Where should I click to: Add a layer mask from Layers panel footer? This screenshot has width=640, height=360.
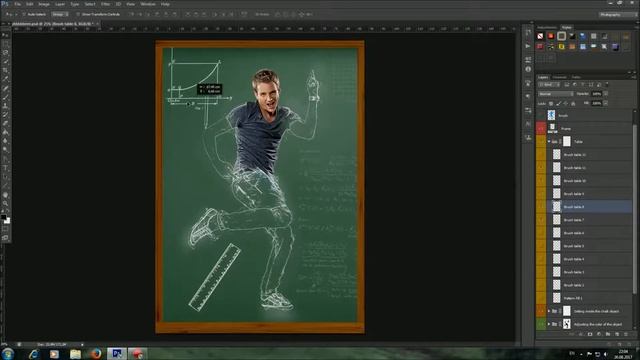590,334
